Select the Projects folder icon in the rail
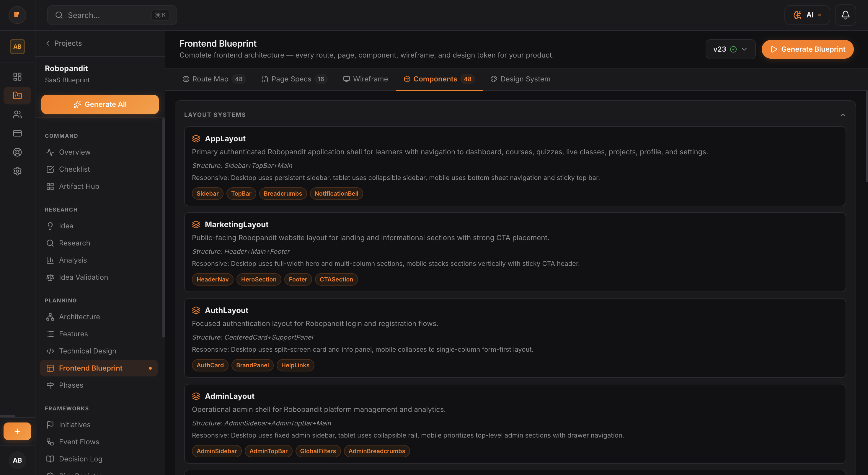The image size is (868, 475). (x=17, y=95)
